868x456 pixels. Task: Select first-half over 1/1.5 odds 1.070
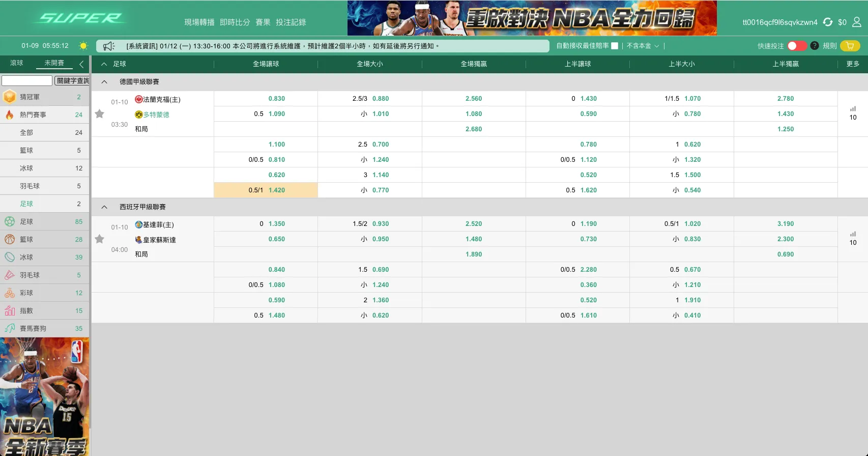(x=682, y=99)
